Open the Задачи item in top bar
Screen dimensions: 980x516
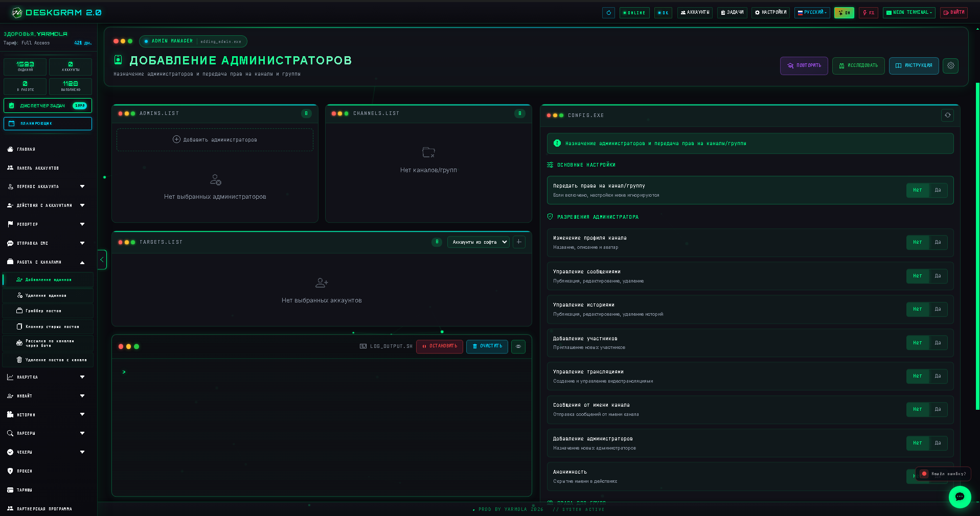(732, 13)
